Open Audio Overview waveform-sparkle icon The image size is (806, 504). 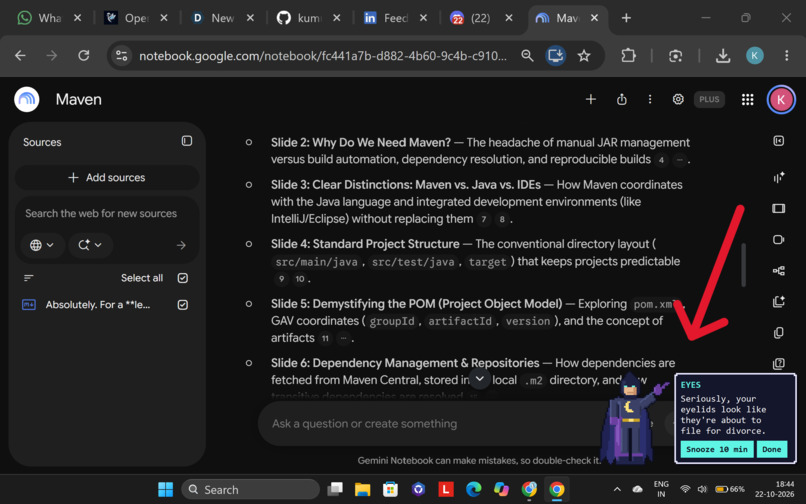click(778, 177)
